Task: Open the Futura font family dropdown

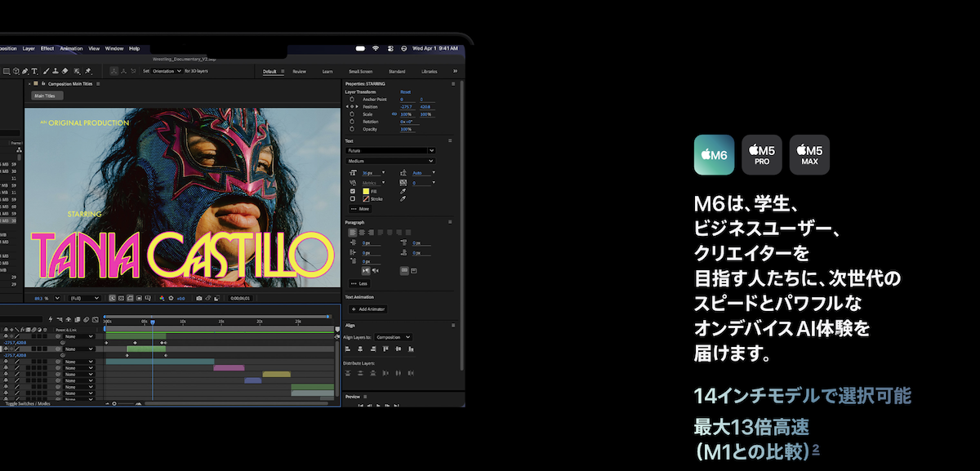Action: point(390,150)
